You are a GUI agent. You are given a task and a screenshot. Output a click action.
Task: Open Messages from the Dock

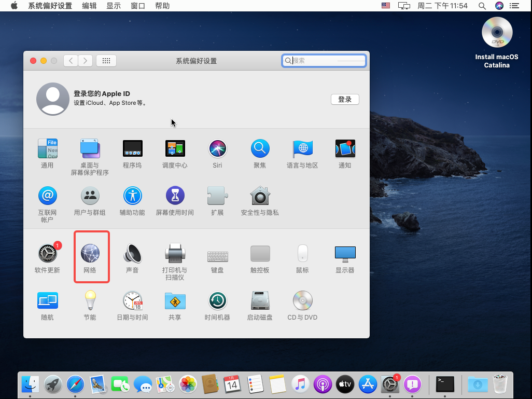point(143,384)
